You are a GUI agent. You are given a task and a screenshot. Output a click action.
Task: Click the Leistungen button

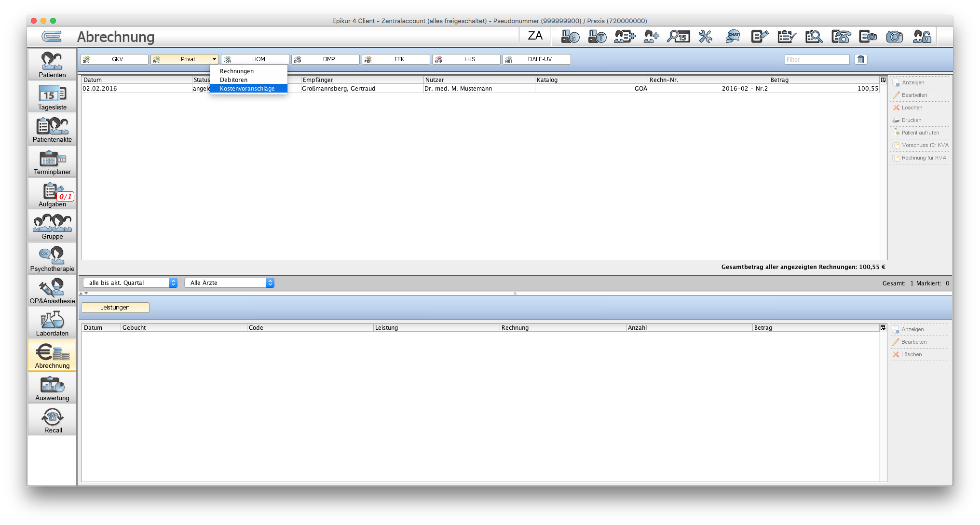coord(115,308)
